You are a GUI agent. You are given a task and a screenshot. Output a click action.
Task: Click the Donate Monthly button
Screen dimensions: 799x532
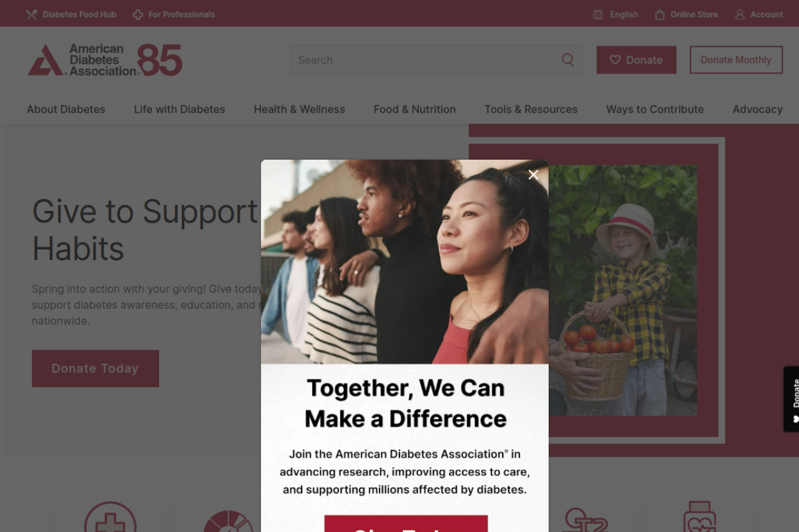tap(736, 60)
